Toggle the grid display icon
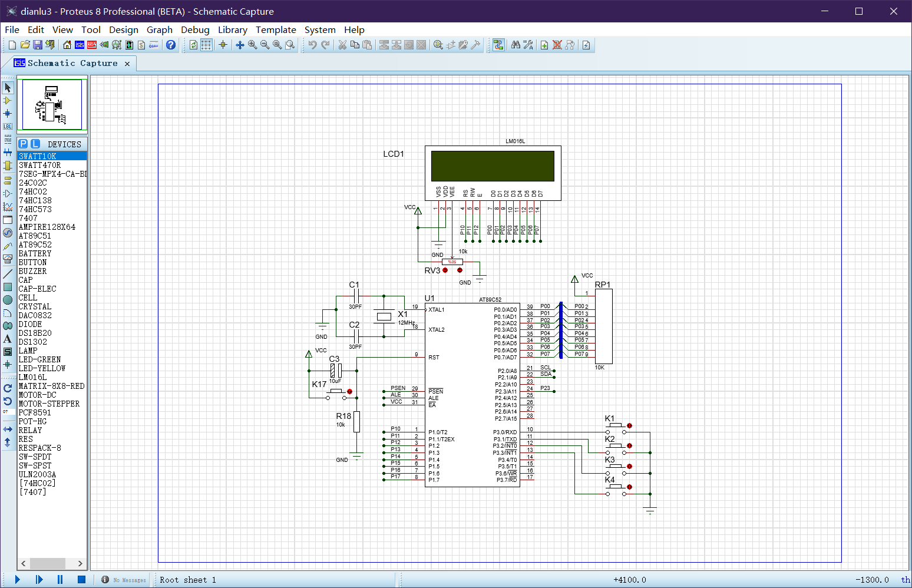Viewport: 912px width, 588px height. point(206,45)
